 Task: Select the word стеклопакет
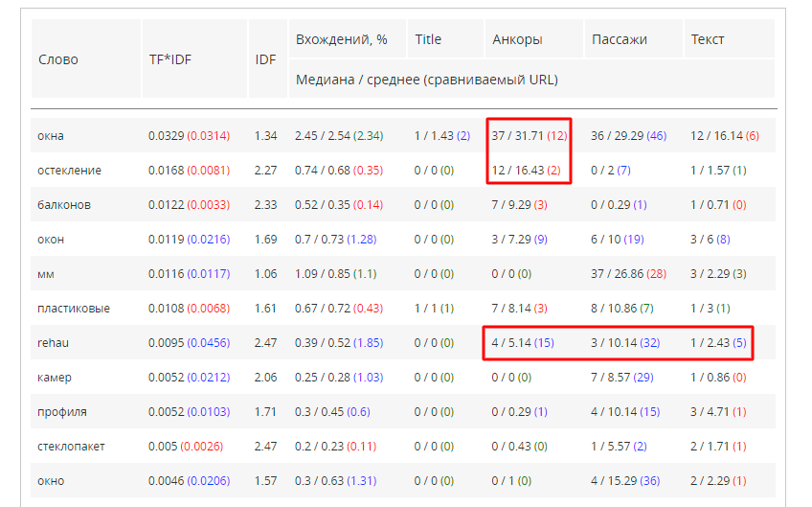tap(71, 447)
